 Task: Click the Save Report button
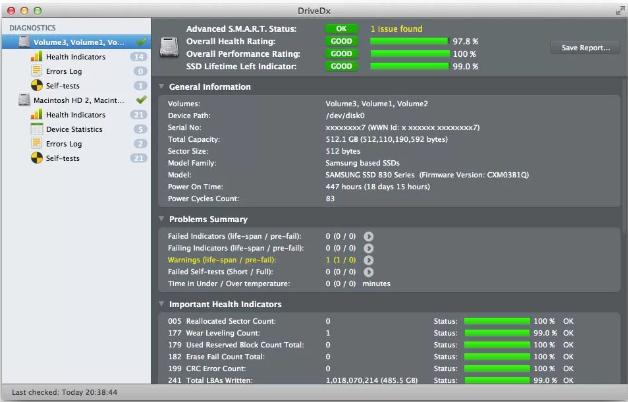pos(585,48)
